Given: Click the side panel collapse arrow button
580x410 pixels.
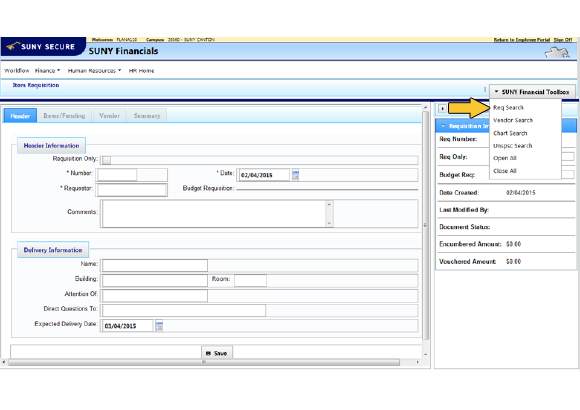Looking at the screenshot, I should 442,108.
